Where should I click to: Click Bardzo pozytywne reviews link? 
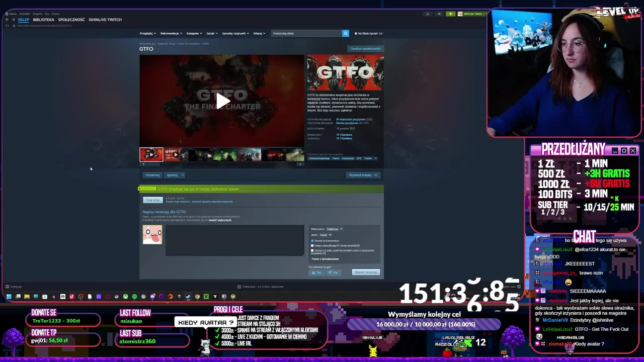click(x=346, y=123)
